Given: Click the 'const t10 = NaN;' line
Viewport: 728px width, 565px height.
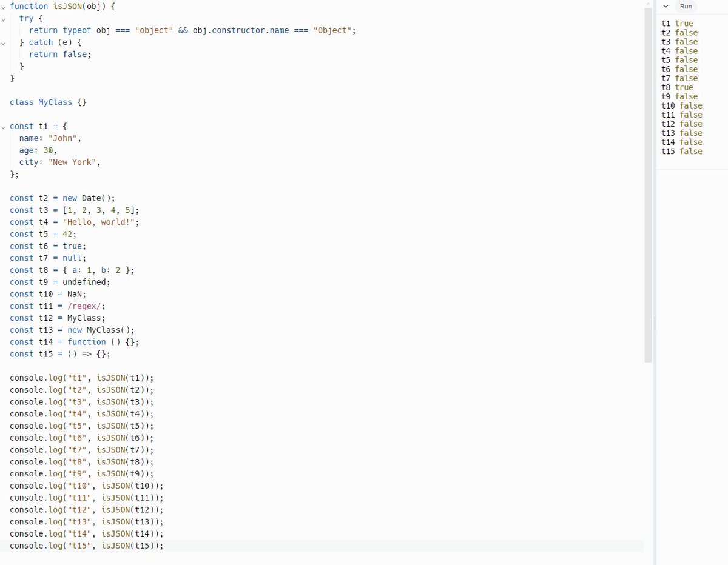Looking at the screenshot, I should [x=48, y=294].
